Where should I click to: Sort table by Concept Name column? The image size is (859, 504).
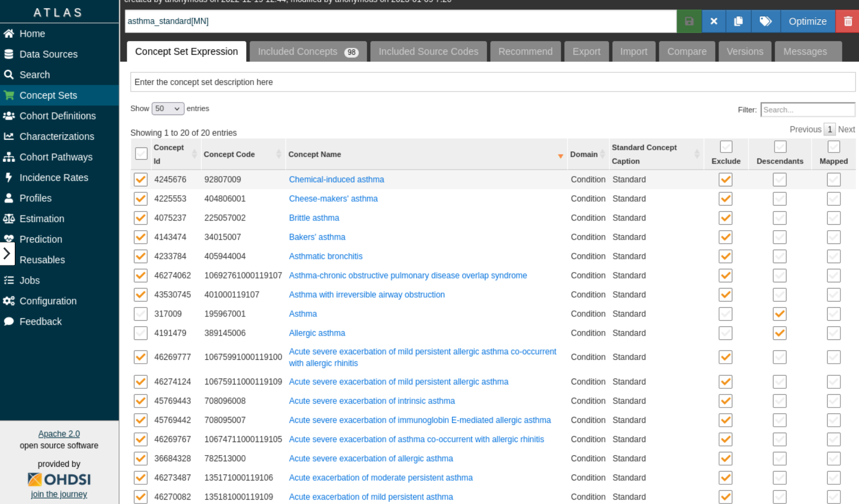[315, 155]
